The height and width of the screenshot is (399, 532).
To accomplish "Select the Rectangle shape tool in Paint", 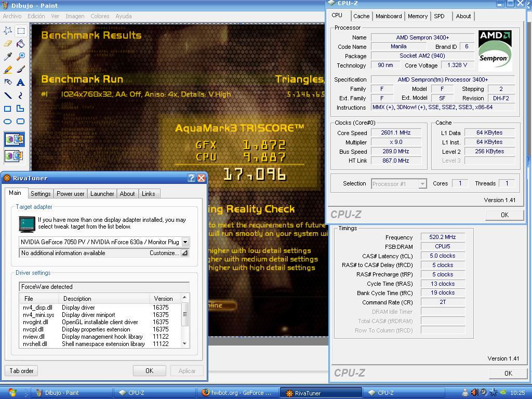I will click(x=7, y=109).
